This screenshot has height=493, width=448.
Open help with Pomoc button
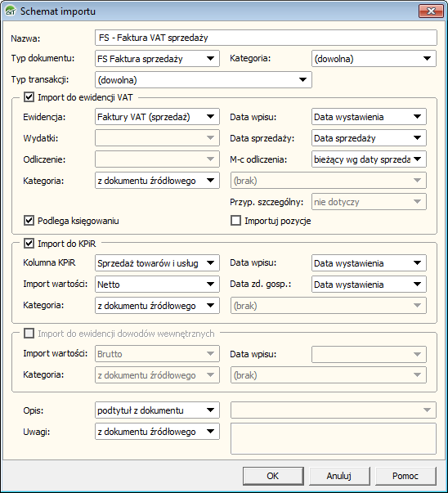(405, 476)
